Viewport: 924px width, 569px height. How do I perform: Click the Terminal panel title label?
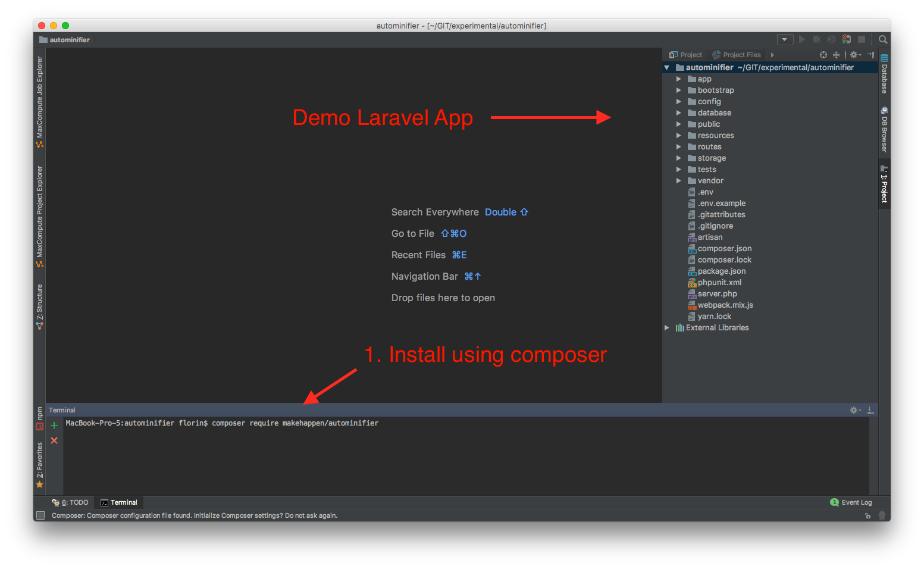(62, 411)
